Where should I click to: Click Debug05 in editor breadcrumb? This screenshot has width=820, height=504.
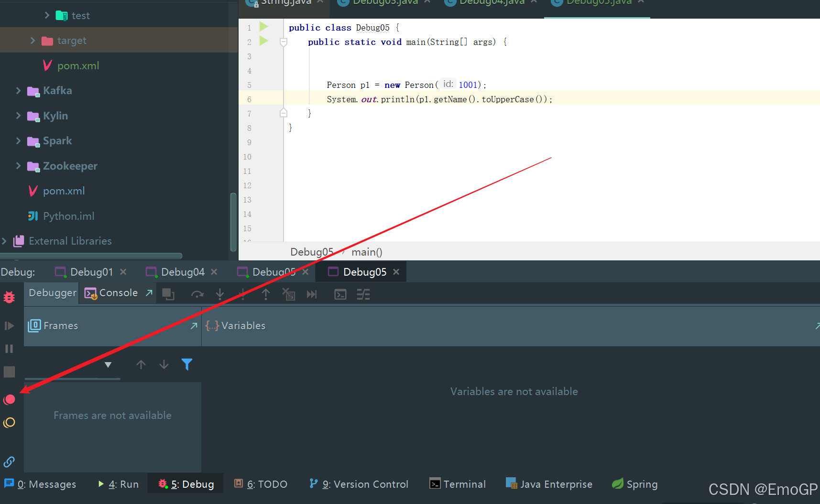[312, 252]
